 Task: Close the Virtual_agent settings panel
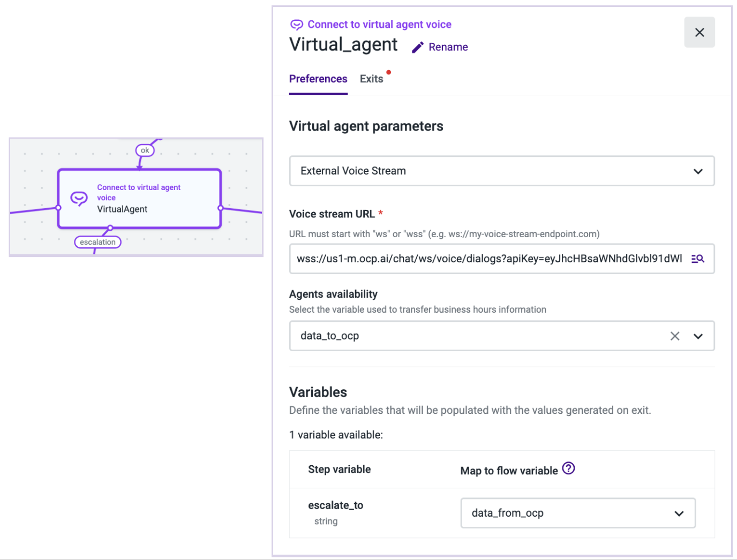click(699, 33)
